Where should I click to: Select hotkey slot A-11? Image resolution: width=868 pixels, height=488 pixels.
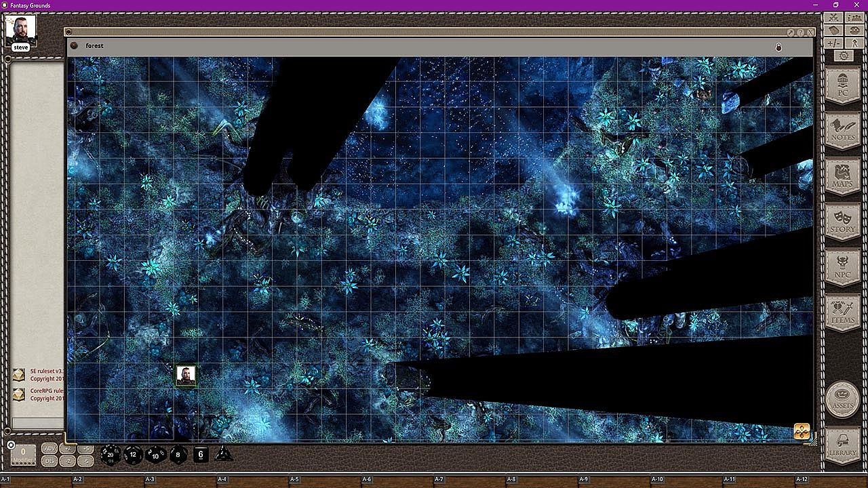click(x=759, y=481)
